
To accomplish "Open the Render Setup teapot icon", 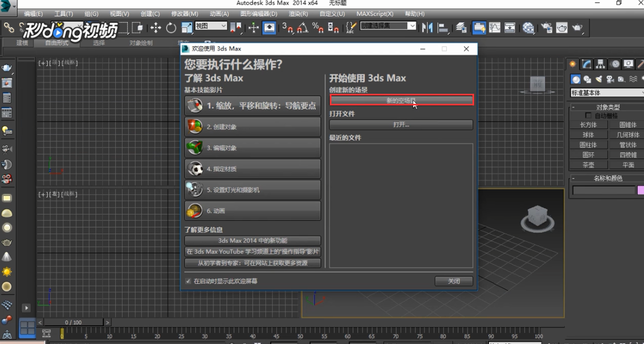I will point(547,28).
